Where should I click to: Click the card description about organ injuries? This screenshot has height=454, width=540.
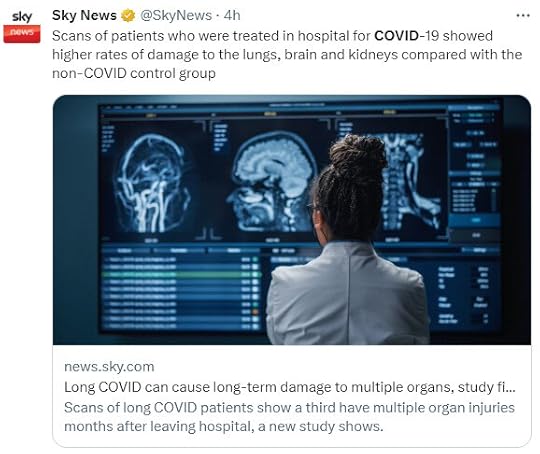pyautogui.click(x=289, y=417)
